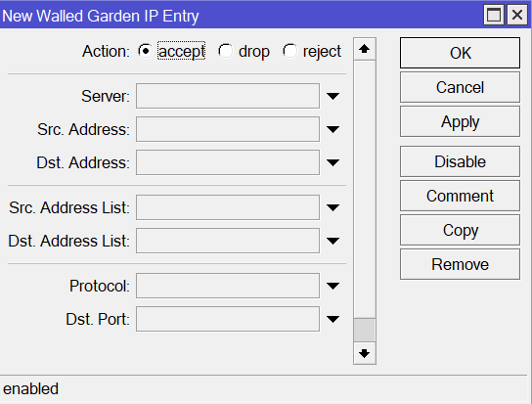Disable this walled garden entry
Image resolution: width=532 pixels, height=404 pixels.
pyautogui.click(x=460, y=161)
